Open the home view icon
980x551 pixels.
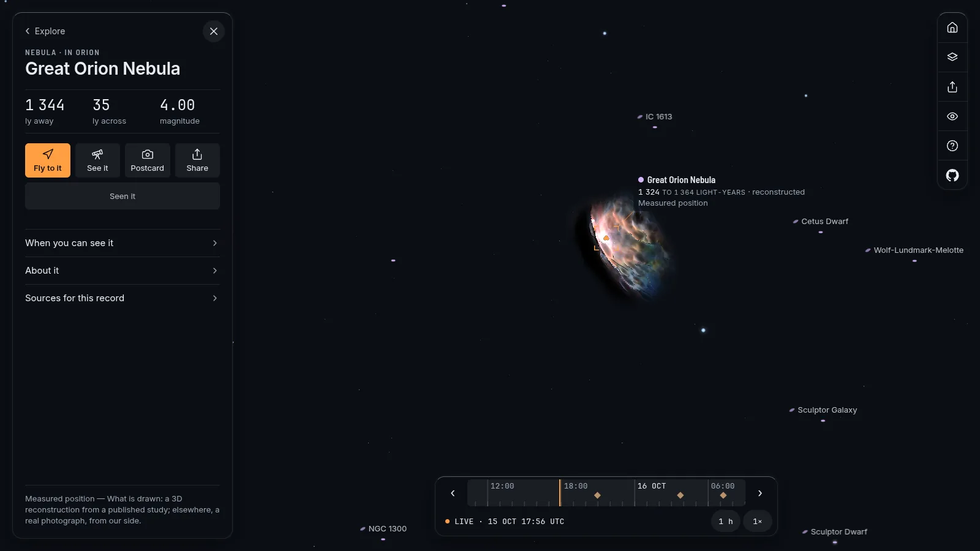click(952, 28)
